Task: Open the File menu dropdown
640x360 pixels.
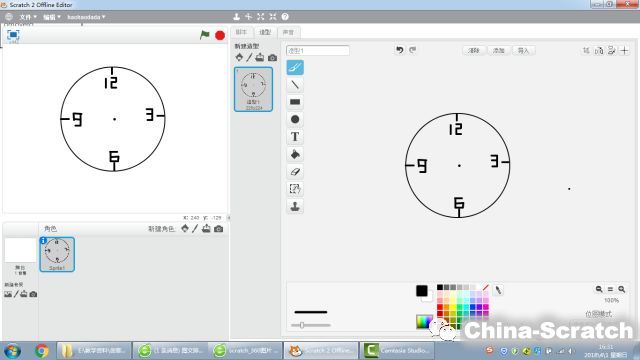Action: [x=28, y=17]
